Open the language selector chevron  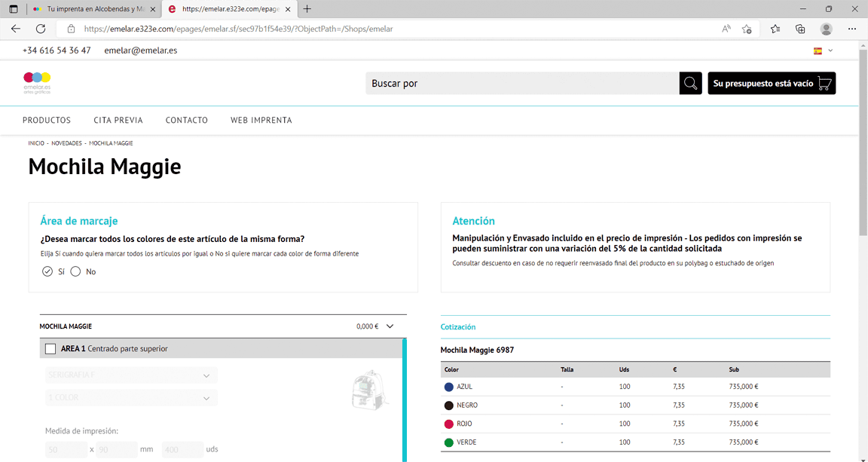click(x=830, y=50)
